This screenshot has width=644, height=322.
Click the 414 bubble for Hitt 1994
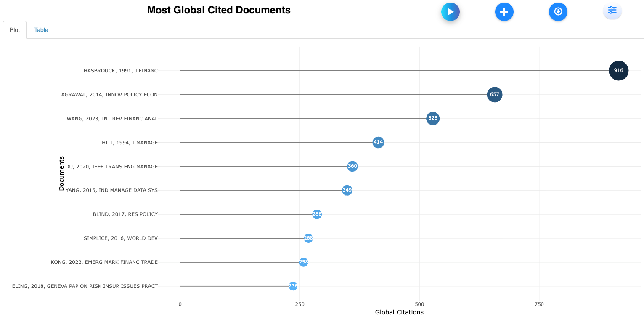click(x=378, y=142)
